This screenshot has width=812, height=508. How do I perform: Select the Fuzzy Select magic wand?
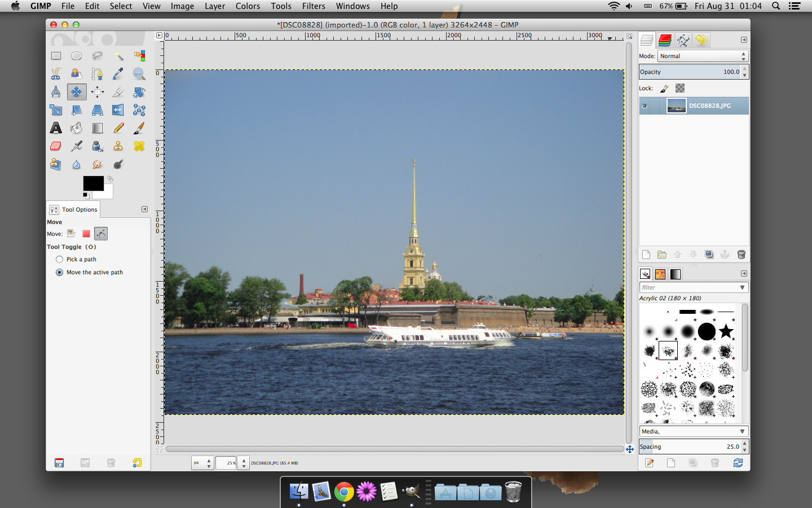click(x=118, y=56)
